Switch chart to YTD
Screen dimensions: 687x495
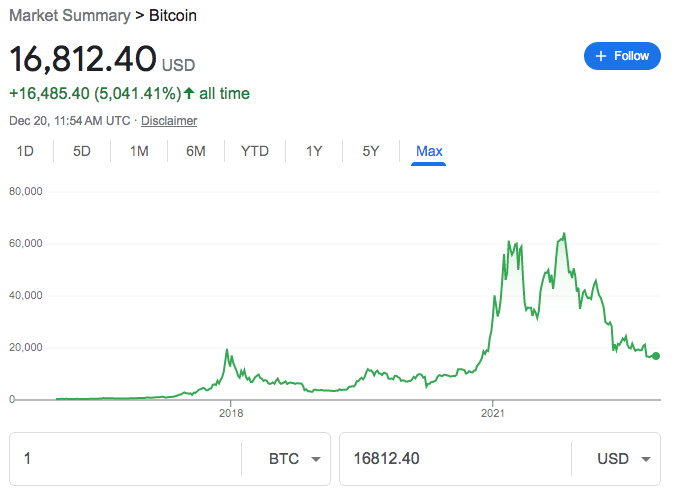(255, 152)
